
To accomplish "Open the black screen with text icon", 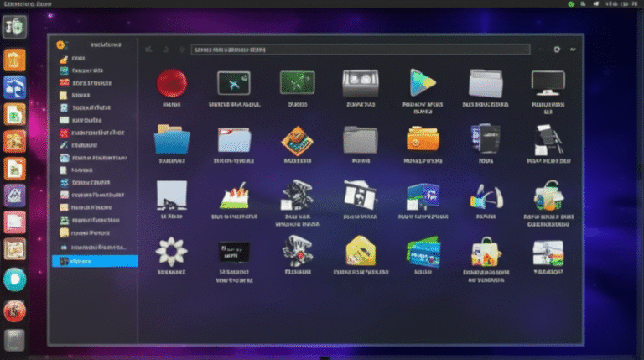I will point(234,252).
